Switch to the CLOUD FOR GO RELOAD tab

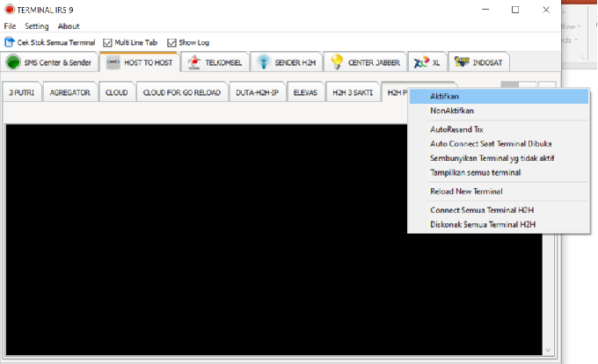pos(182,92)
